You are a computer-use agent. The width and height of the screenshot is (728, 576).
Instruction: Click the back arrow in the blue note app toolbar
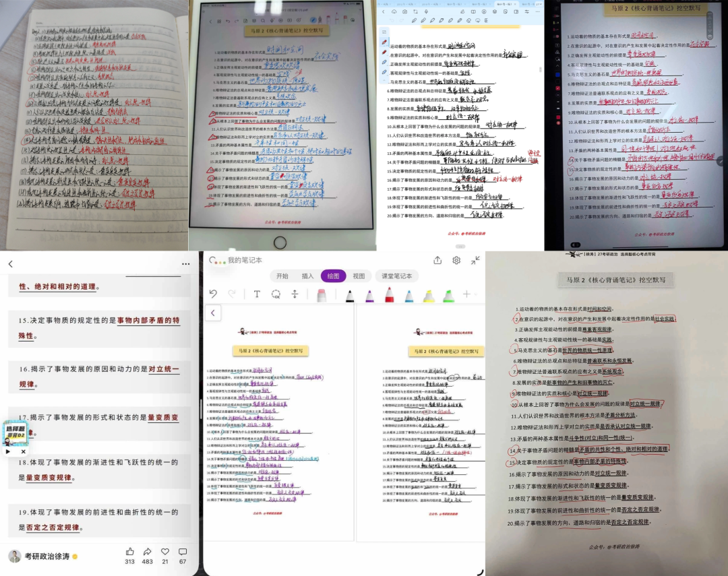384,11
